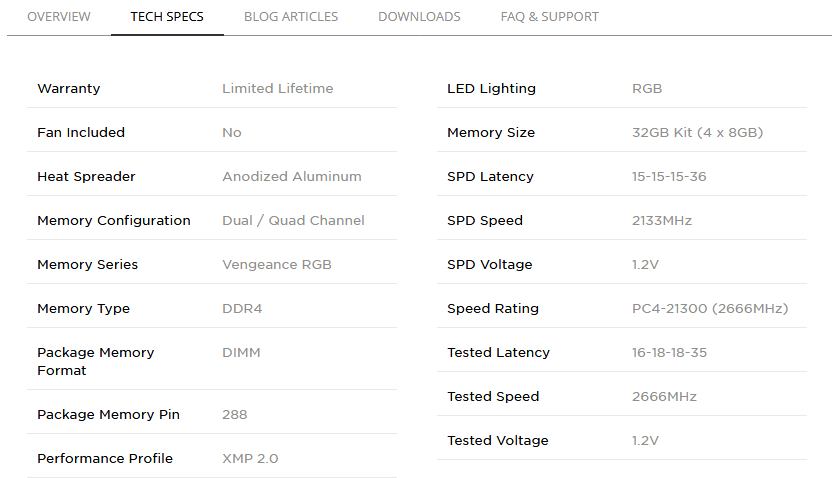Go to the Downloads tab

click(x=420, y=17)
